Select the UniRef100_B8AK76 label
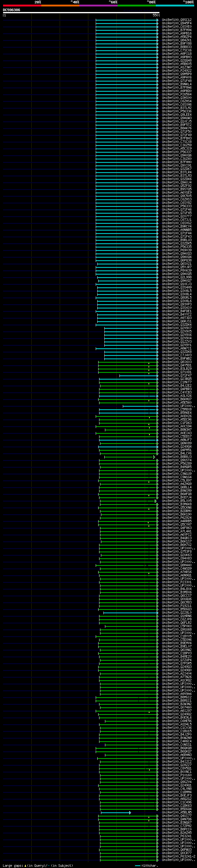Image resolution: width=197 pixels, height=868 pixels. [x=177, y=128]
